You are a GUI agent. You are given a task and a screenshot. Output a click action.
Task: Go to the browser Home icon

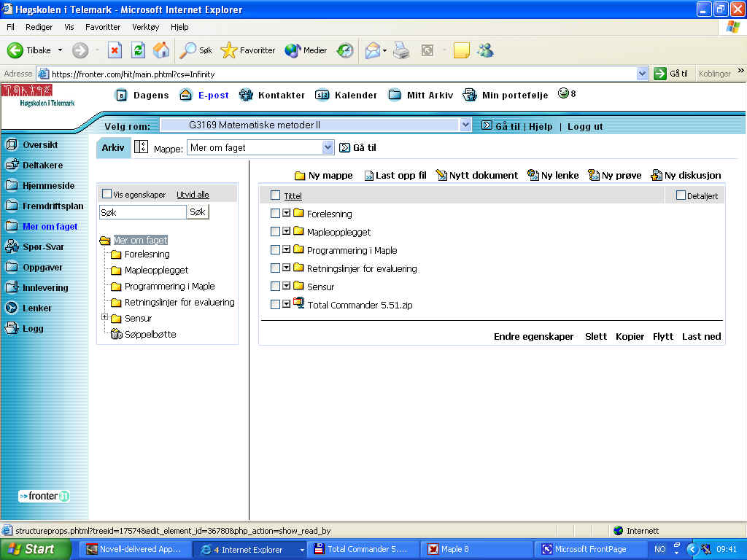click(x=161, y=50)
